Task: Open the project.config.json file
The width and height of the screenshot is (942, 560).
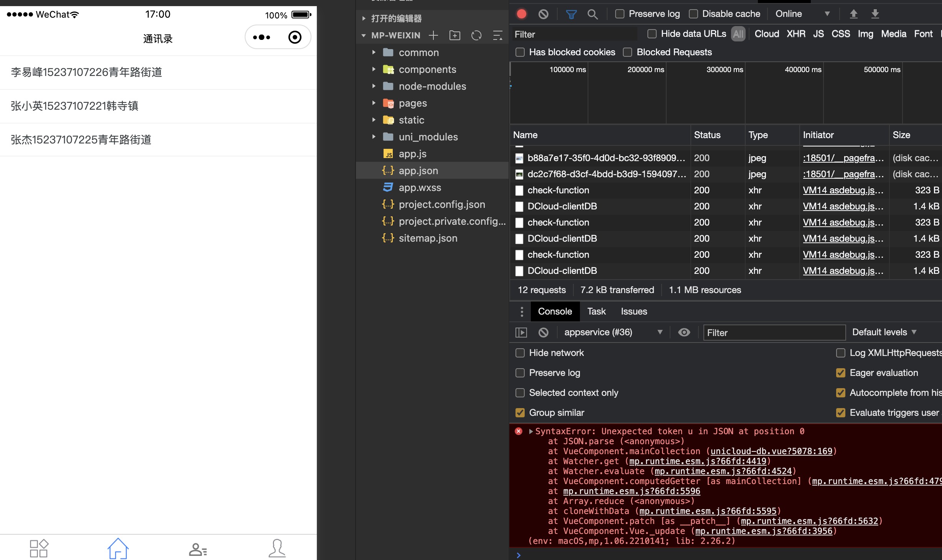Action: [x=441, y=204]
